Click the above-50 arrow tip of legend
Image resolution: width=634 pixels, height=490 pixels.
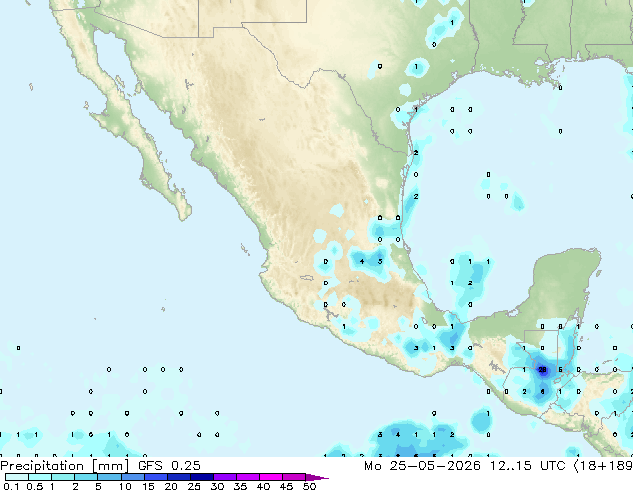317,477
